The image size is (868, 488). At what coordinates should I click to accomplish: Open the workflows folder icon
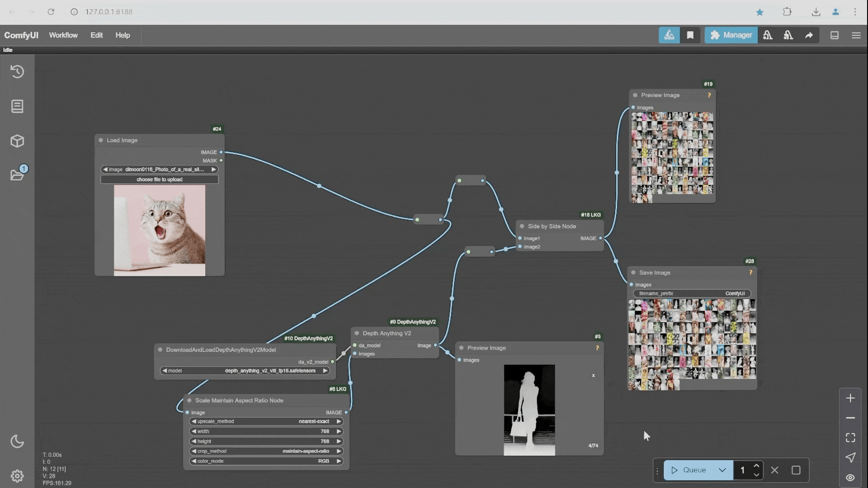click(x=17, y=175)
